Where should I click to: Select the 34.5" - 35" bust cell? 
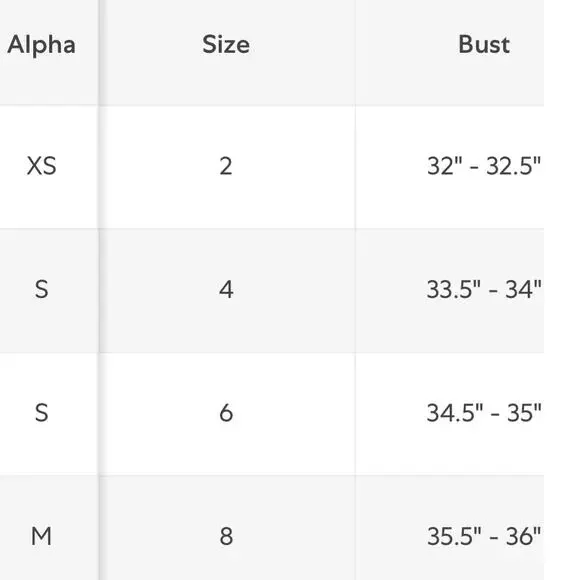point(484,412)
